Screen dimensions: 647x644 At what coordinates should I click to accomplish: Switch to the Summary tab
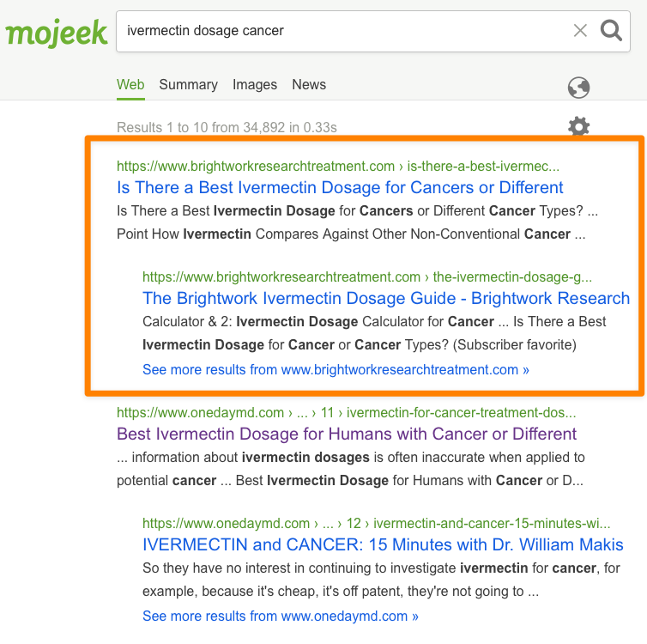[188, 84]
